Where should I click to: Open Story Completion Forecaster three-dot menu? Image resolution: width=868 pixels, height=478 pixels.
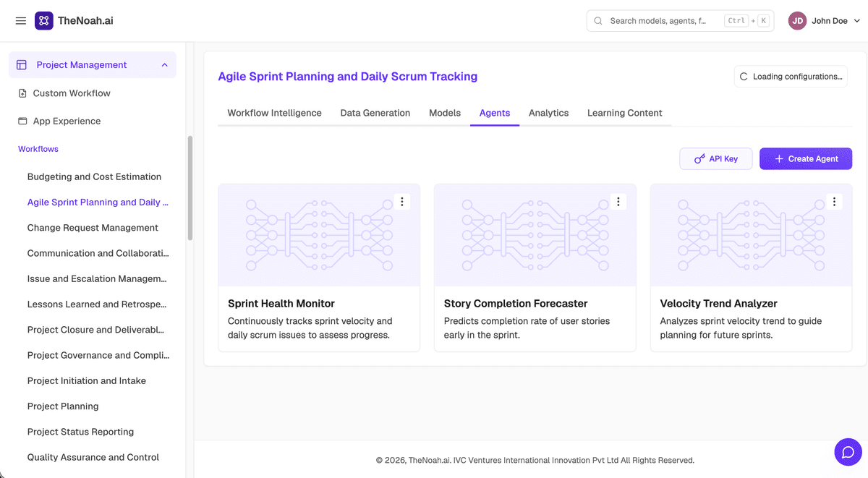(x=618, y=202)
